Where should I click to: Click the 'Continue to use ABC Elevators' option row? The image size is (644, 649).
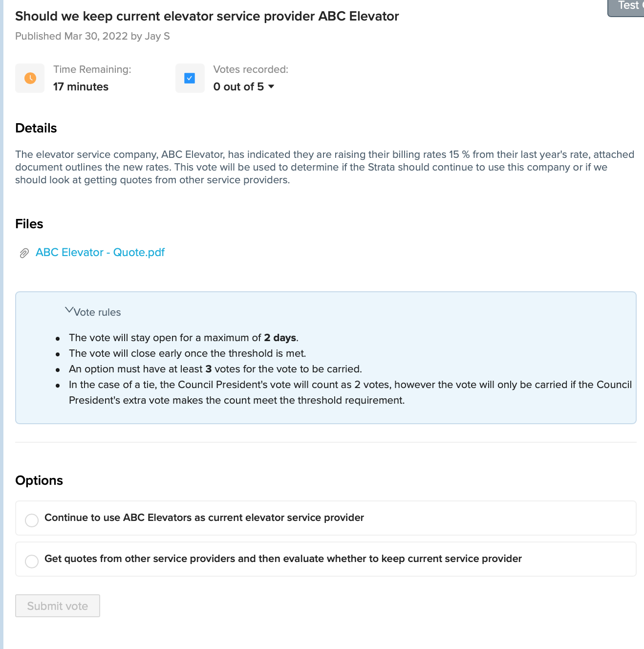tap(326, 518)
